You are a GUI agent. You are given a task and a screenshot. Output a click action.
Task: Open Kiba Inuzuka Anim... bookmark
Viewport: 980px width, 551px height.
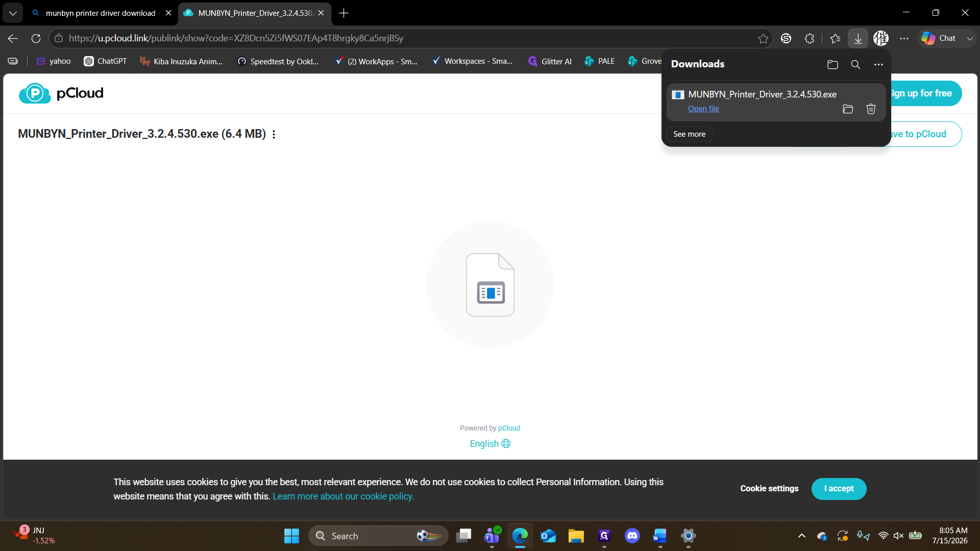(181, 61)
